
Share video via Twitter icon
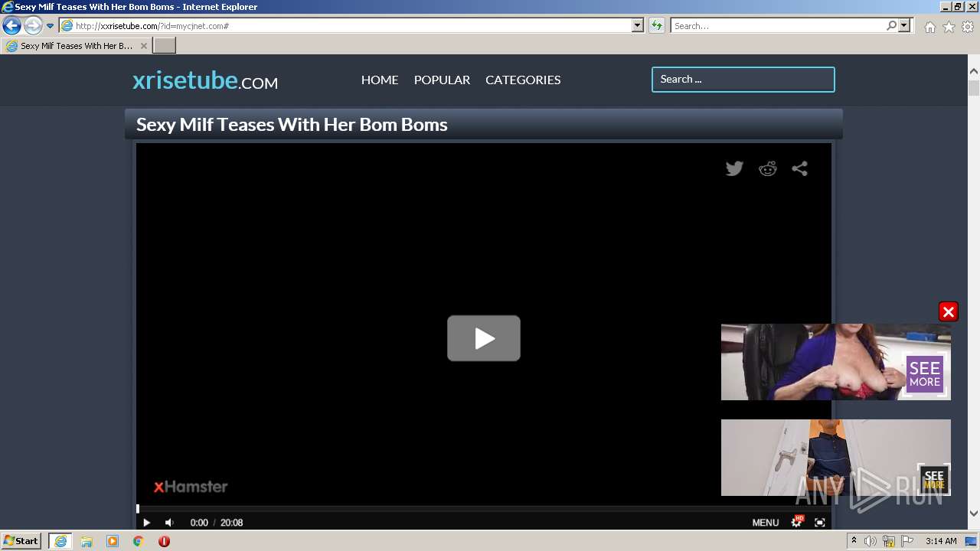click(x=734, y=168)
